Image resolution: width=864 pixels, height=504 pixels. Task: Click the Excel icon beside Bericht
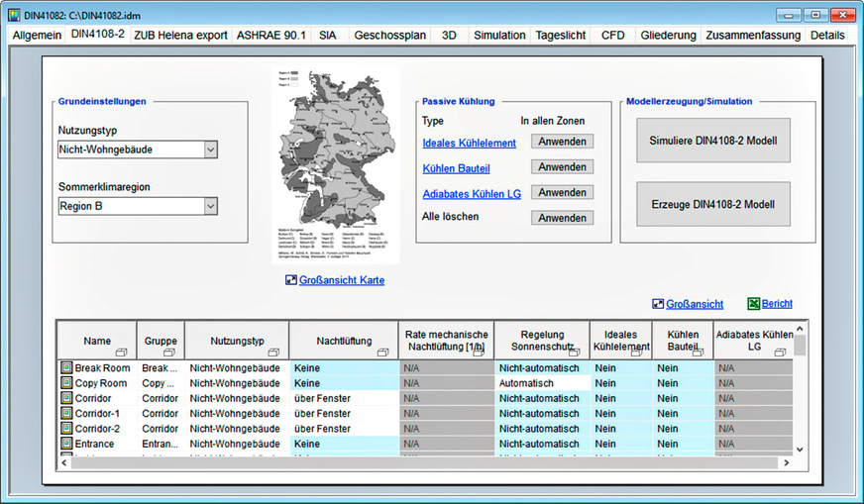point(753,304)
